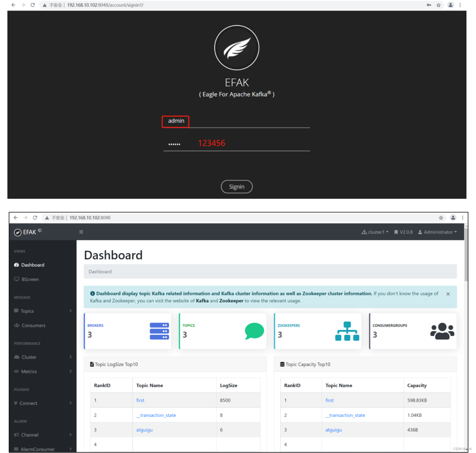Click reload icon in the dashboard browser window
476x453 pixels.
tap(35, 218)
